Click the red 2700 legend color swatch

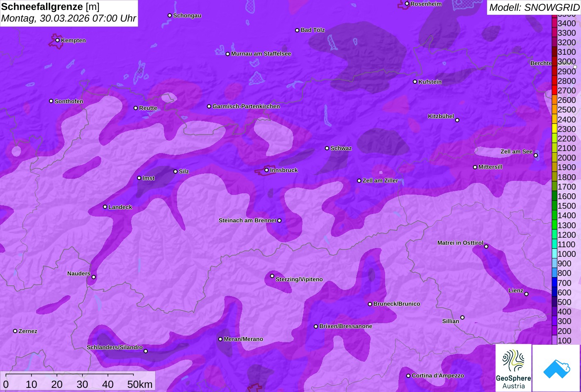[554, 90]
